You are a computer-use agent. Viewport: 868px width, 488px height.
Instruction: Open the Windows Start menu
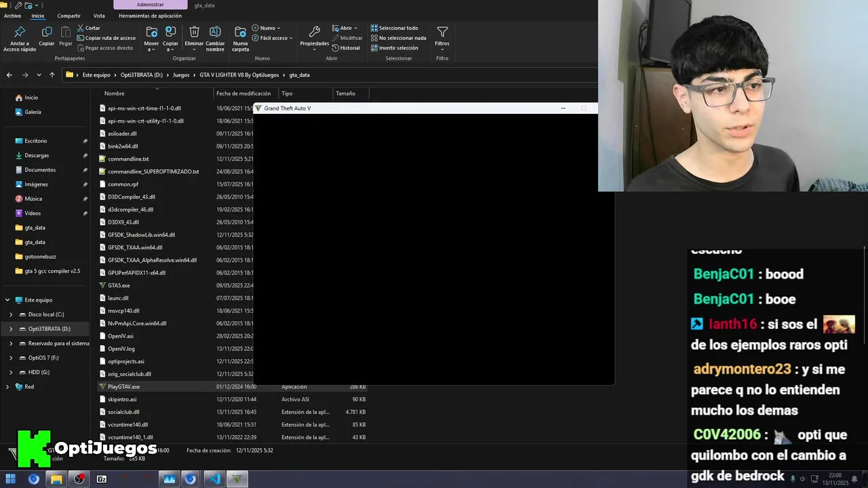click(x=11, y=479)
